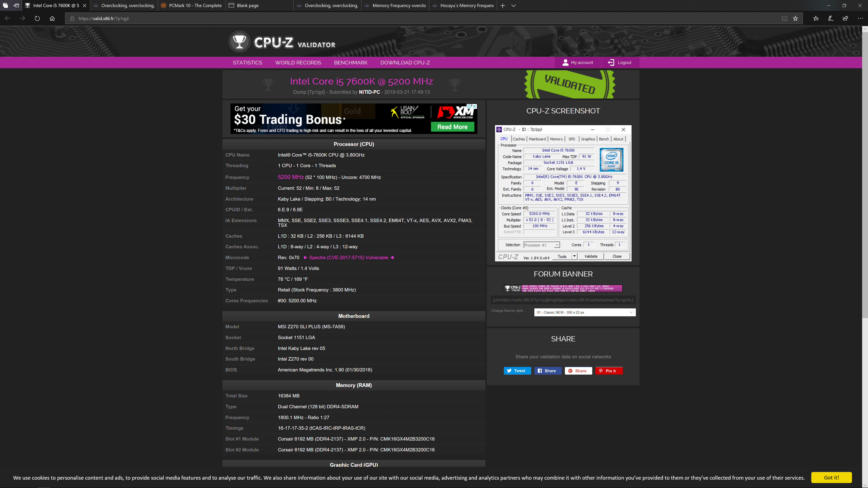Add page to favorites star
This screenshot has height=488, width=868.
coord(795,19)
